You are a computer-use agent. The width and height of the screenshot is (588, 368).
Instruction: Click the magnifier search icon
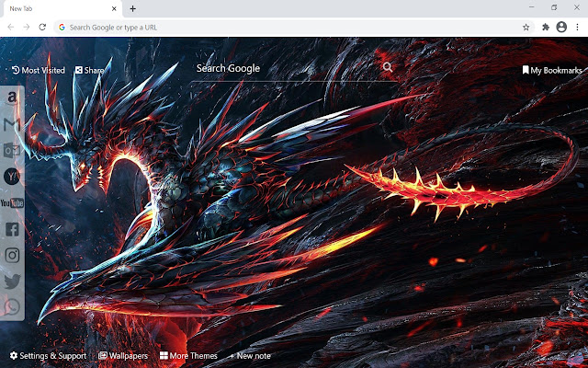pos(388,67)
